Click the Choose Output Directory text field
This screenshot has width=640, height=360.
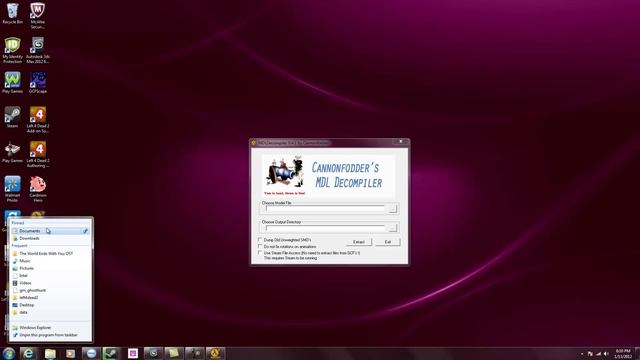(x=325, y=228)
